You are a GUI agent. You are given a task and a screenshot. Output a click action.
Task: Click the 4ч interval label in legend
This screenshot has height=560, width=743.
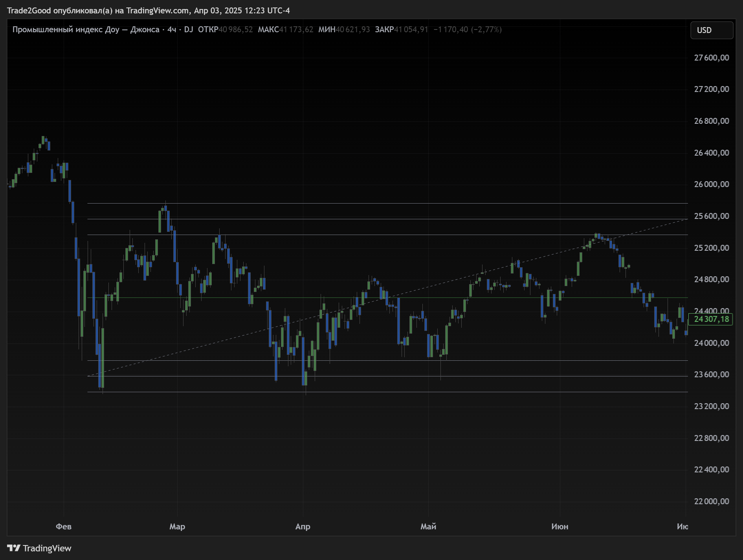pos(172,29)
